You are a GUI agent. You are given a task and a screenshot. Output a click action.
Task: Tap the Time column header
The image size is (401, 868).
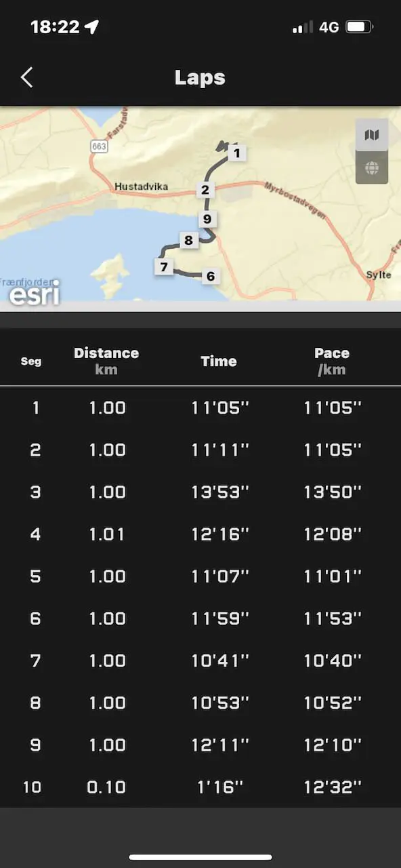(x=219, y=361)
